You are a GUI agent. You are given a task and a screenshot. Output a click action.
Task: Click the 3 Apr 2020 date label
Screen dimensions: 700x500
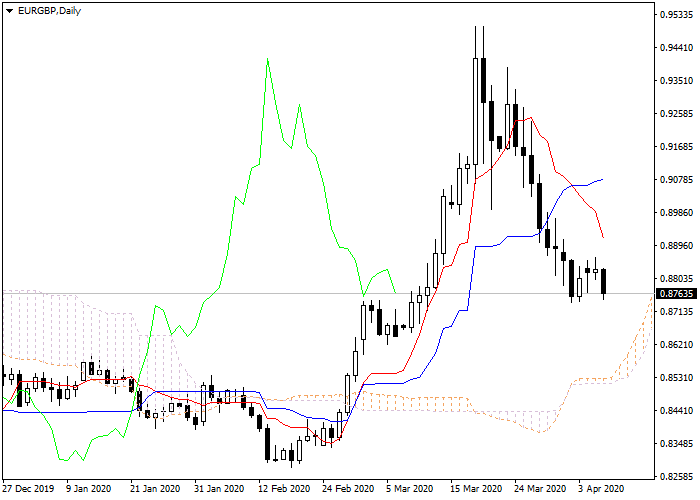point(601,489)
